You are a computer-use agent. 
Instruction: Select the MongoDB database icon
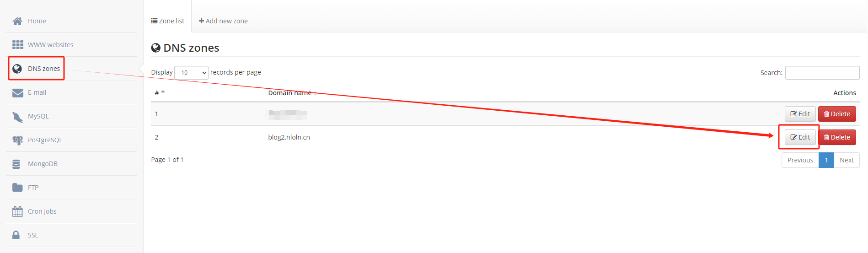[16, 164]
